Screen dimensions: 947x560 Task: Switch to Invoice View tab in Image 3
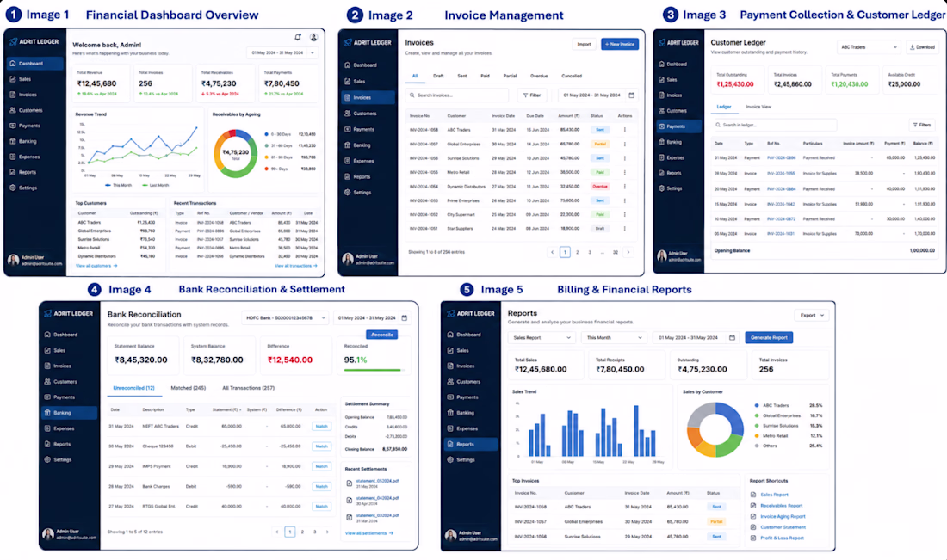[x=758, y=107]
